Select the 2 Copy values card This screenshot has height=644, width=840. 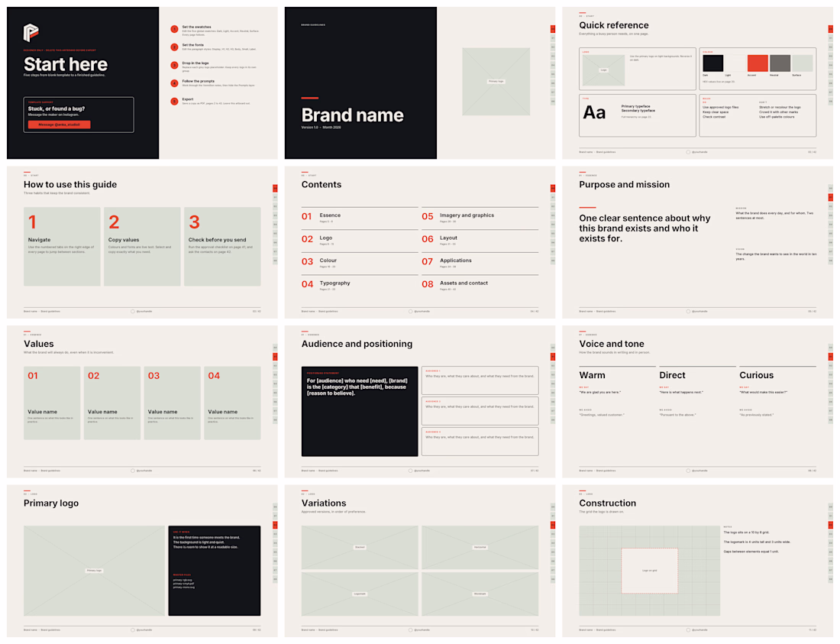click(x=142, y=247)
